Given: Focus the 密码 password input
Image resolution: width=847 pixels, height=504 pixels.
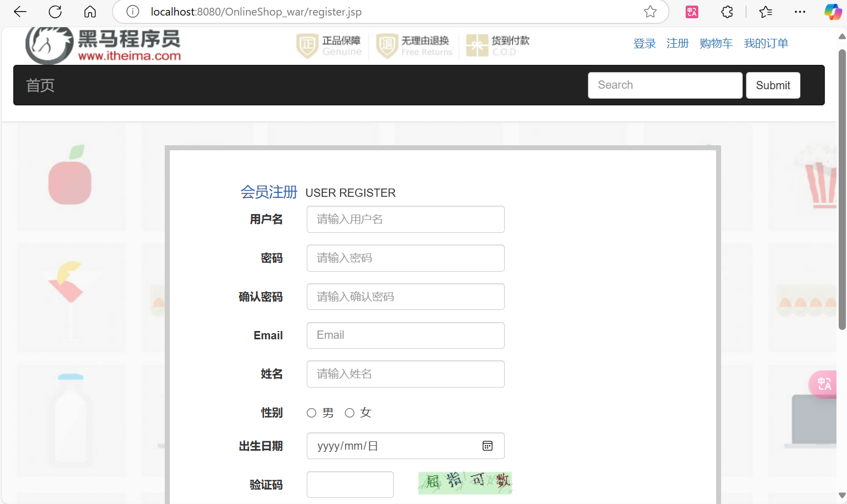Looking at the screenshot, I should click(x=405, y=258).
